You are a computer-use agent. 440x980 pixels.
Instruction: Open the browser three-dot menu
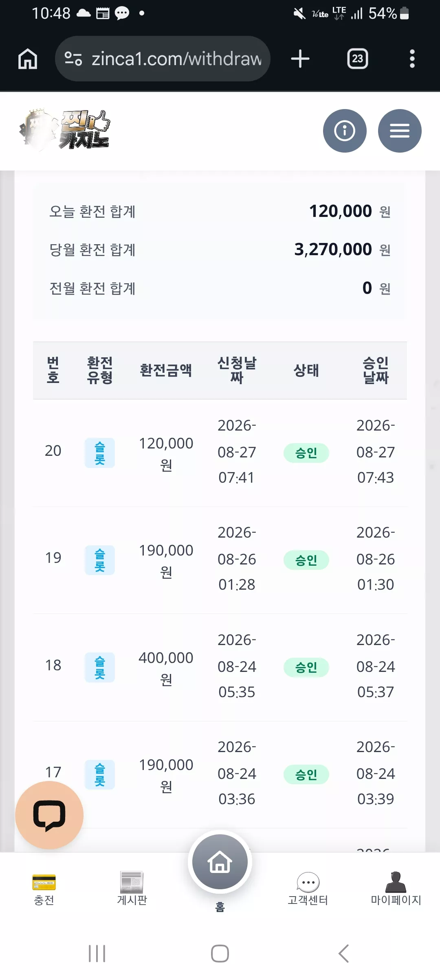point(412,59)
